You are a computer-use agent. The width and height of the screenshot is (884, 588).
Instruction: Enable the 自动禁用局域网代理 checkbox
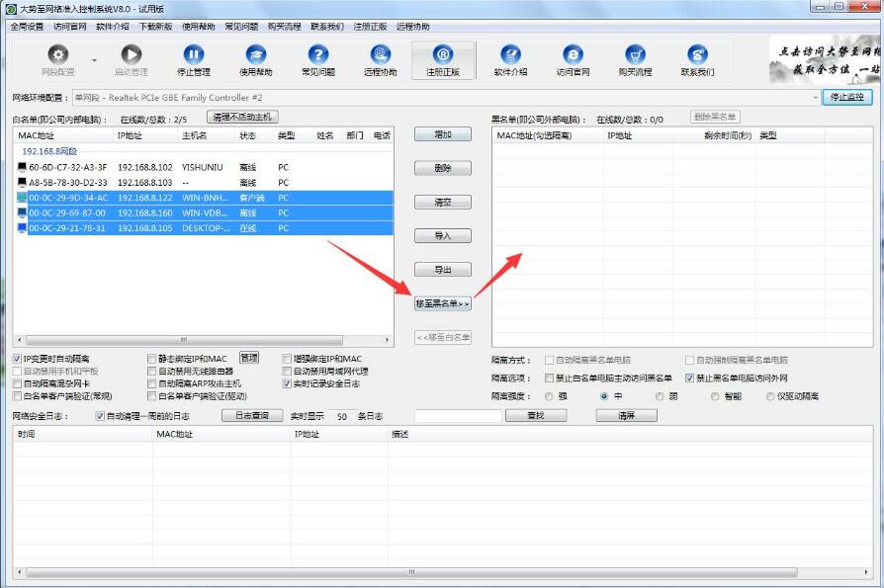tap(287, 372)
